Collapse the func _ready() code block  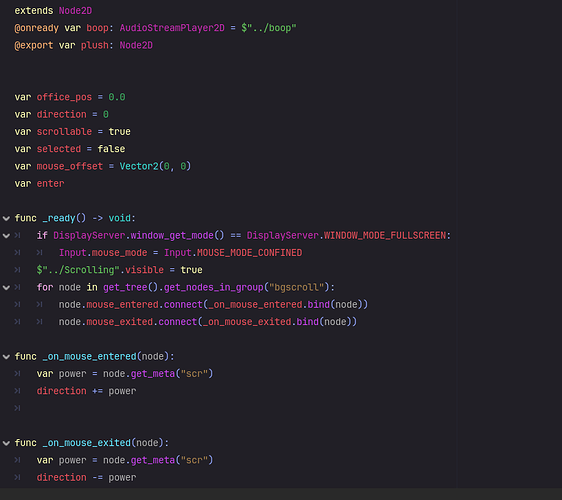tap(6, 218)
